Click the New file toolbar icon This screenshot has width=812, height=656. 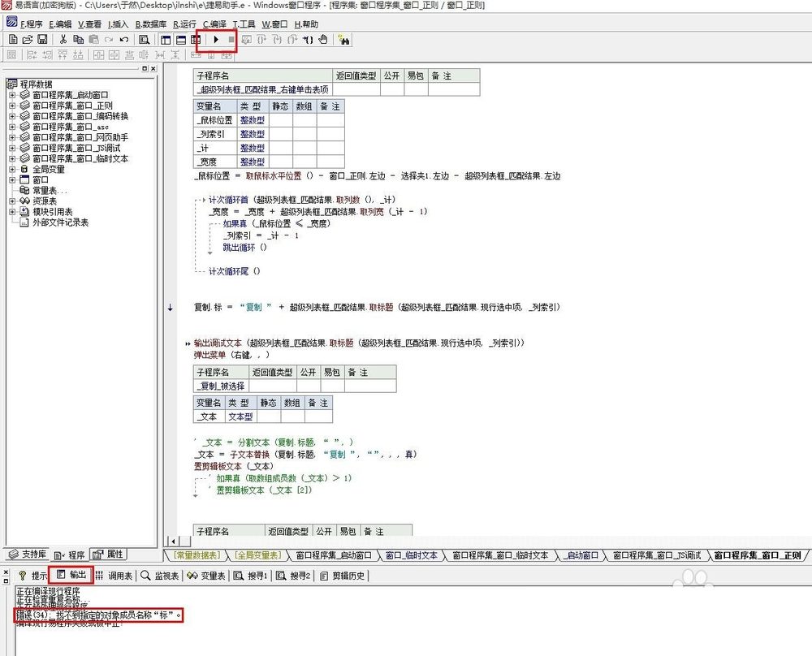(13, 39)
